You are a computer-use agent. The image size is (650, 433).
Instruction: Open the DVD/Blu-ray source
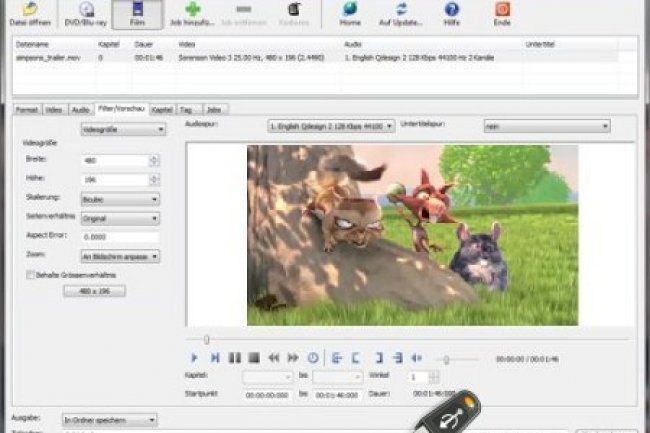tap(85, 14)
